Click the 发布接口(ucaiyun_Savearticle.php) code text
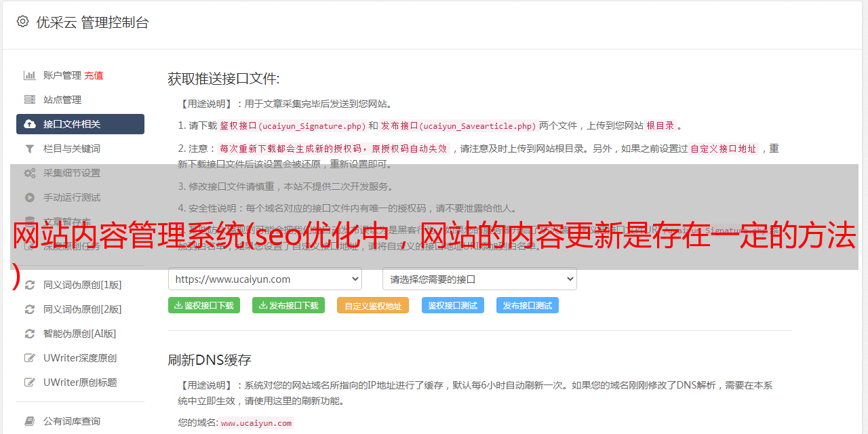868x434 pixels. point(458,125)
